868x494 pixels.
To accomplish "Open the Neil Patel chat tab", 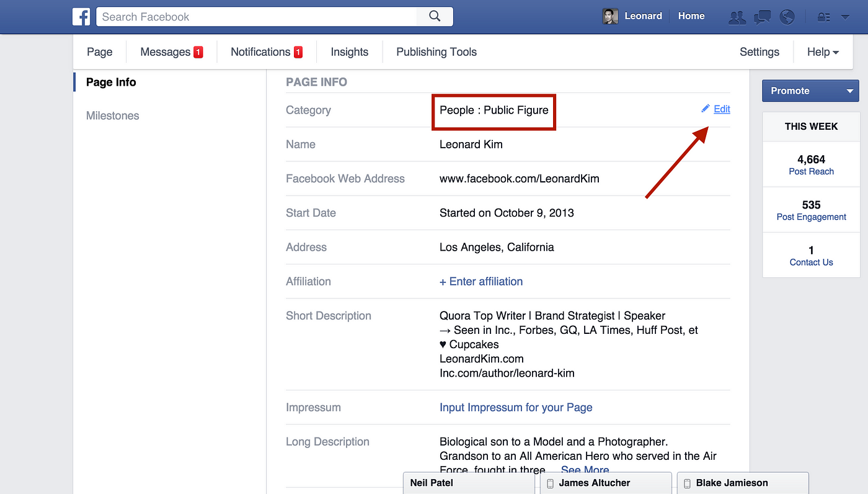I will (469, 483).
